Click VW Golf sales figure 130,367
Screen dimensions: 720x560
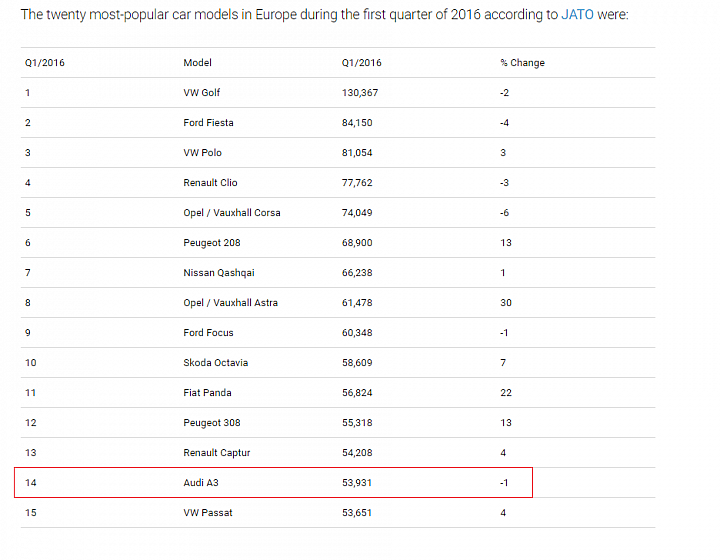click(x=360, y=93)
